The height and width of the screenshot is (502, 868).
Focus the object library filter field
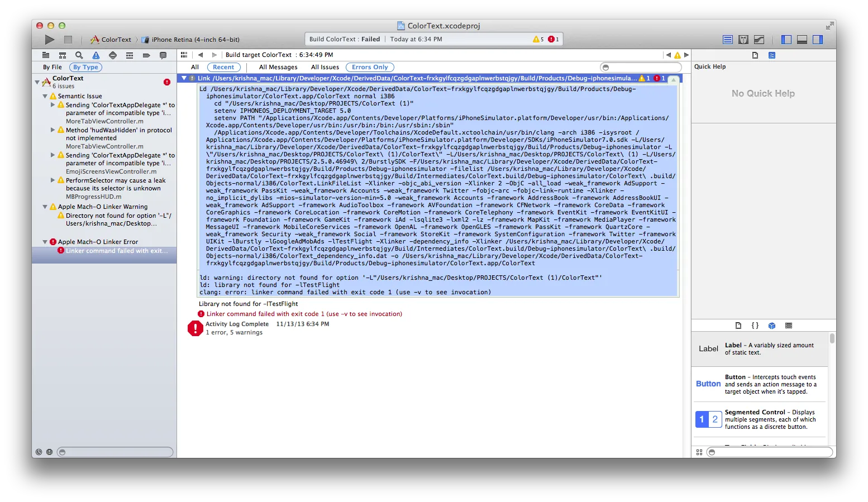771,452
